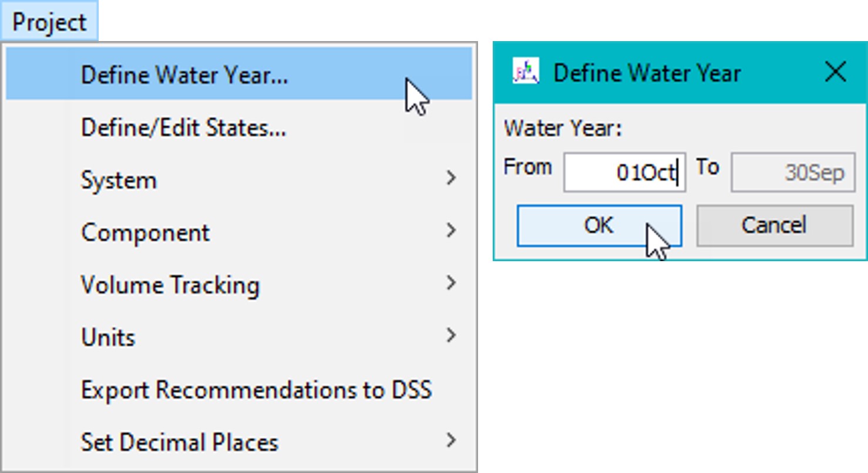Click the System menu item
Screen dimensions: 868x473
click(x=119, y=180)
